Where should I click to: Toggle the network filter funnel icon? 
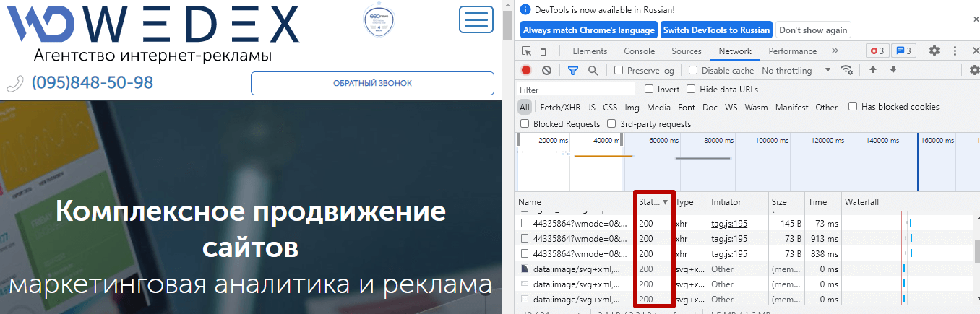[572, 71]
